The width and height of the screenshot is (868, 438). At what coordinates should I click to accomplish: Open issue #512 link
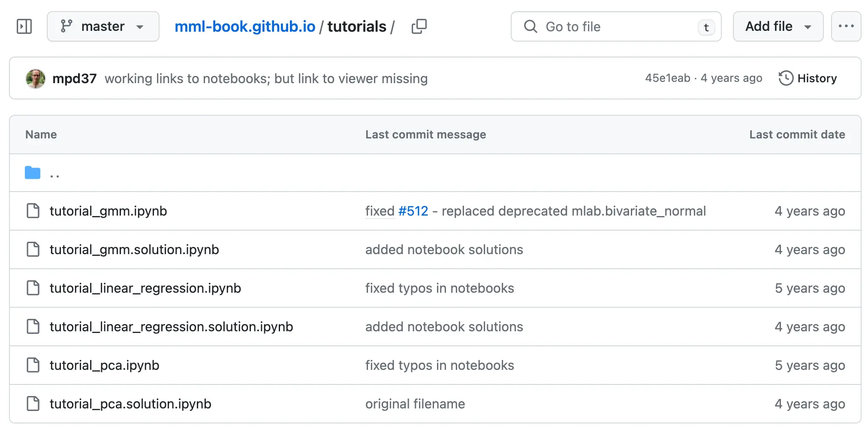click(413, 211)
